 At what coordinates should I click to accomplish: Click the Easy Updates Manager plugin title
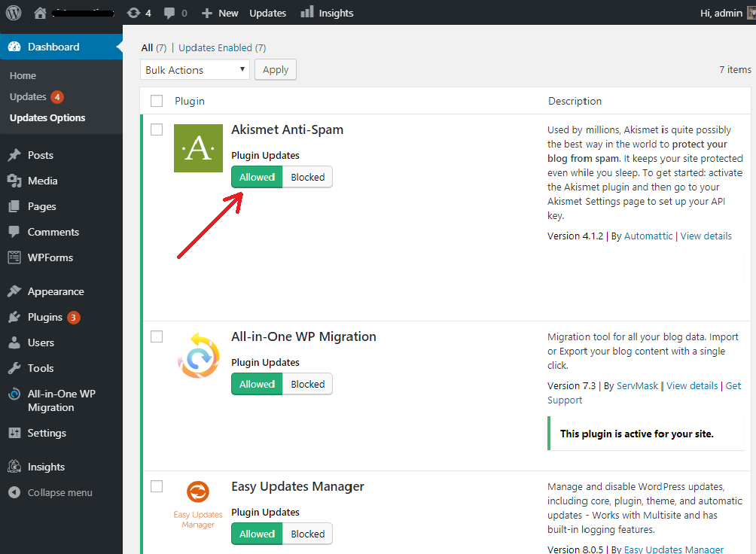297,486
